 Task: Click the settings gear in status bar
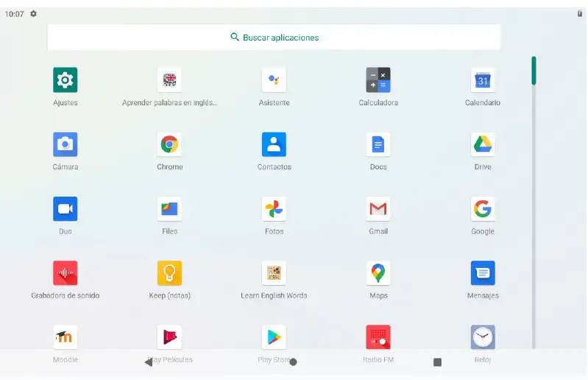(x=33, y=14)
